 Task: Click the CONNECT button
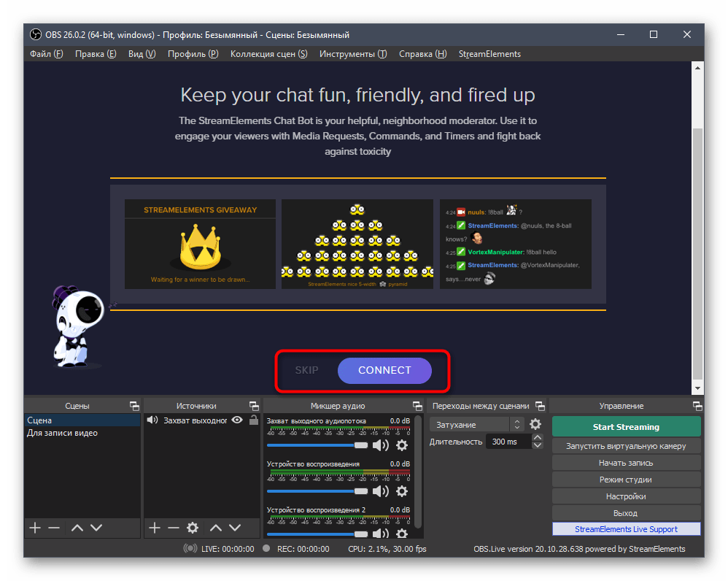(384, 370)
